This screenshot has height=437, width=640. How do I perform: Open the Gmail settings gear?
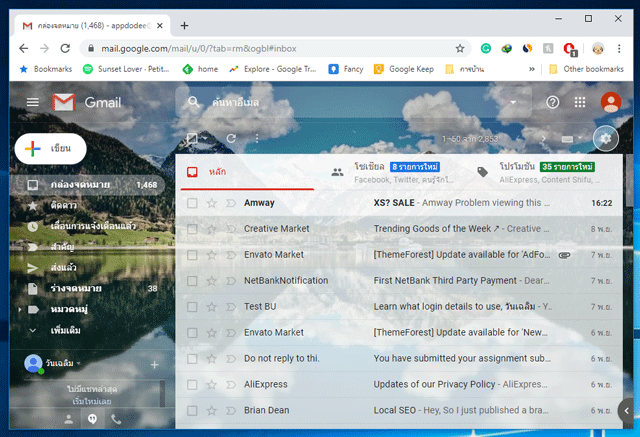pyautogui.click(x=605, y=139)
